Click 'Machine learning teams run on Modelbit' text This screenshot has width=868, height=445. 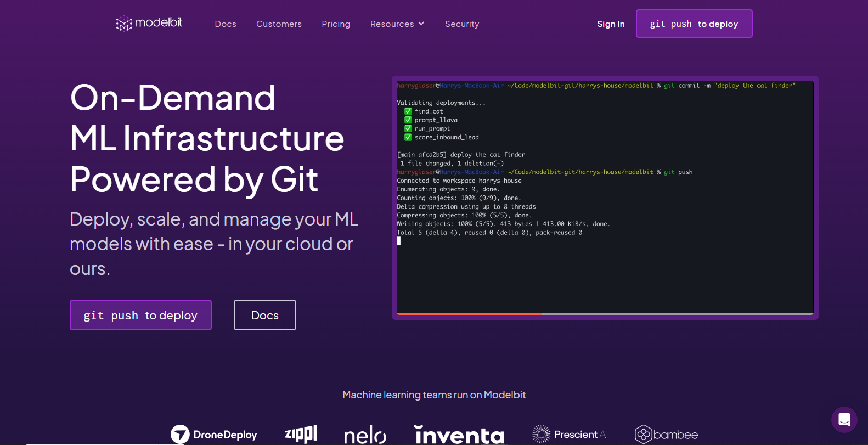434,395
